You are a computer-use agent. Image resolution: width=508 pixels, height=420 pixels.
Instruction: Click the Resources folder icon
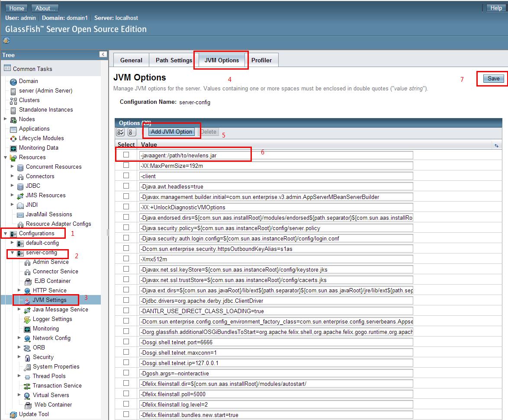(13, 158)
